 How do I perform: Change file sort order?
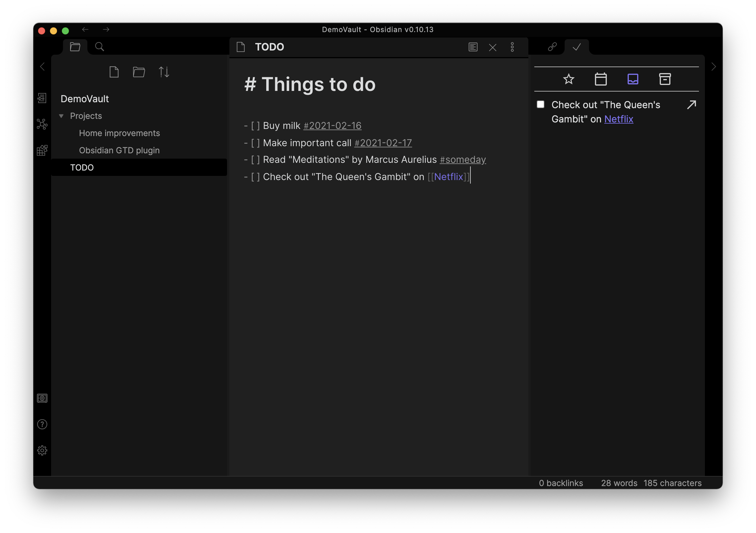(x=164, y=72)
